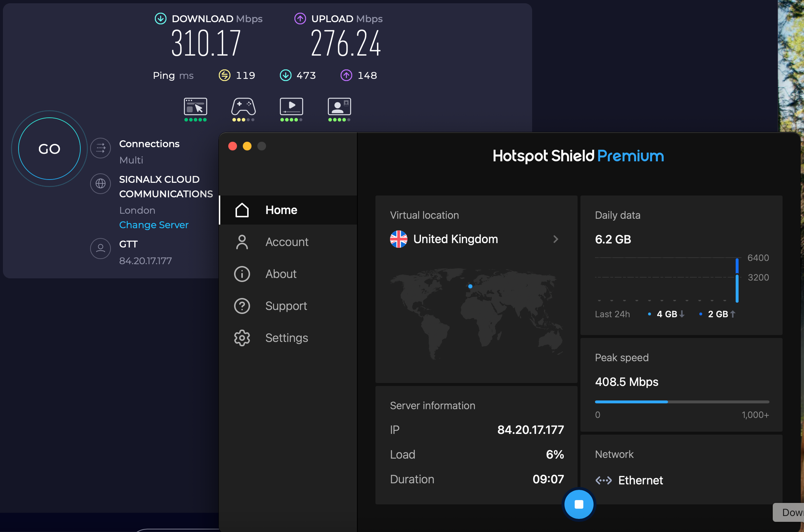Click the 4 GB download legend entry
Viewport: 804px width, 532px height.
coord(667,314)
